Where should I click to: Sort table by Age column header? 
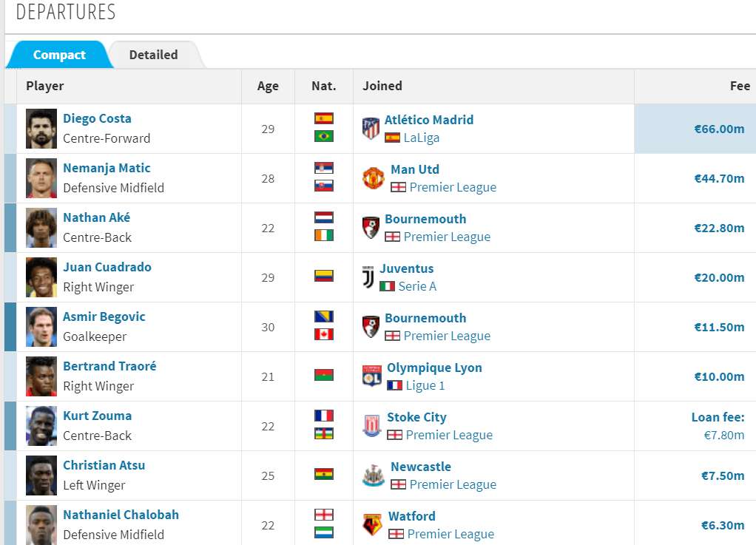click(268, 87)
